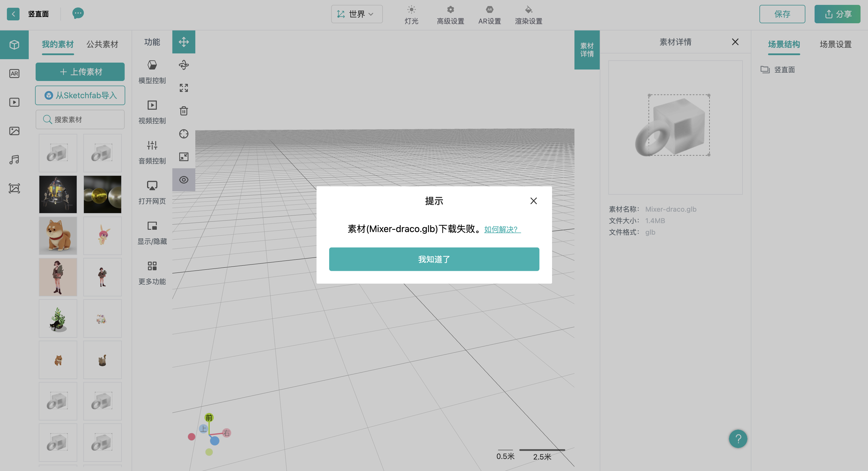The width and height of the screenshot is (868, 471).
Task: Open the 如何解决? link
Action: [502, 229]
